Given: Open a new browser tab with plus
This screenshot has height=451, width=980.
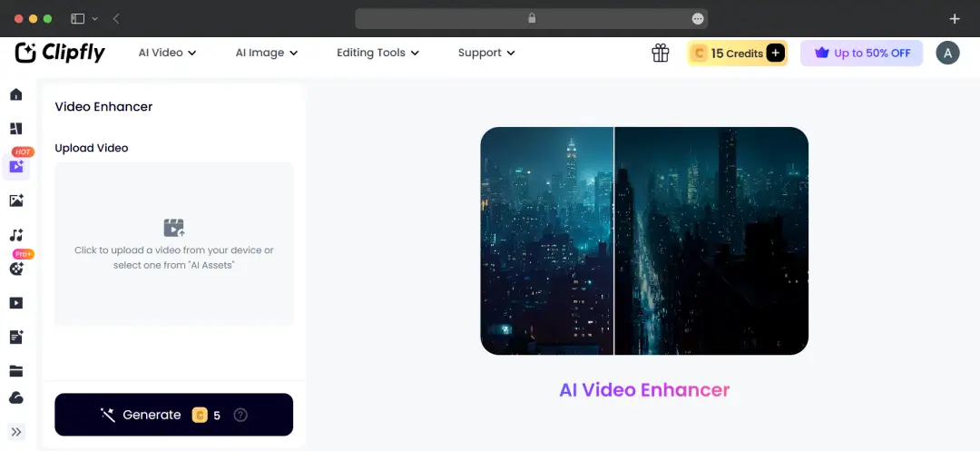Looking at the screenshot, I should [x=955, y=19].
